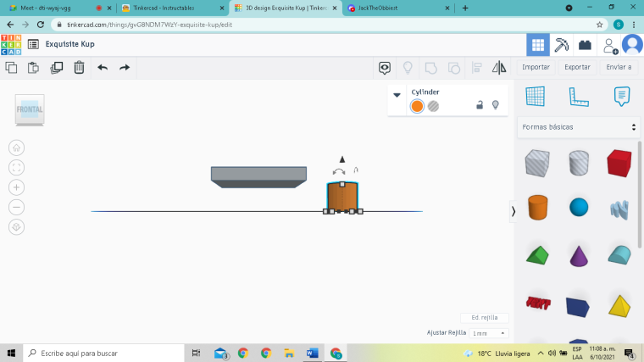The width and height of the screenshot is (644, 362).
Task: Pick the Scribble shape
Action: pyautogui.click(x=619, y=209)
